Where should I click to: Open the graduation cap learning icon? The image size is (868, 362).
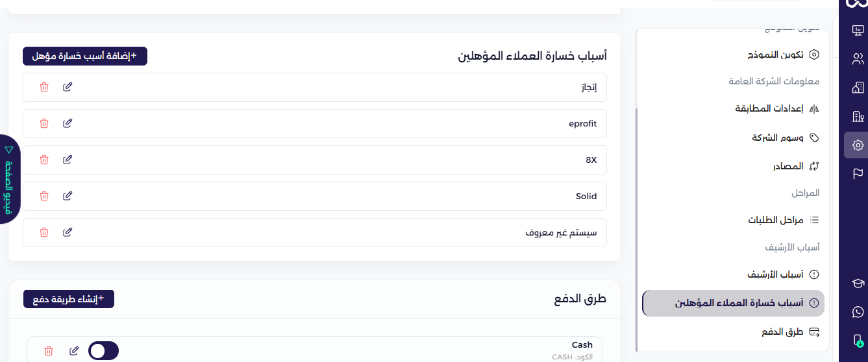pyautogui.click(x=858, y=284)
